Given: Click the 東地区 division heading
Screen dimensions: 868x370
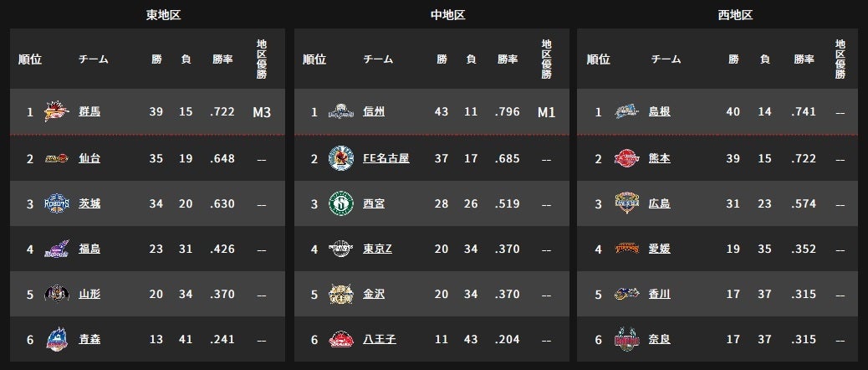Looking at the screenshot, I should [163, 15].
